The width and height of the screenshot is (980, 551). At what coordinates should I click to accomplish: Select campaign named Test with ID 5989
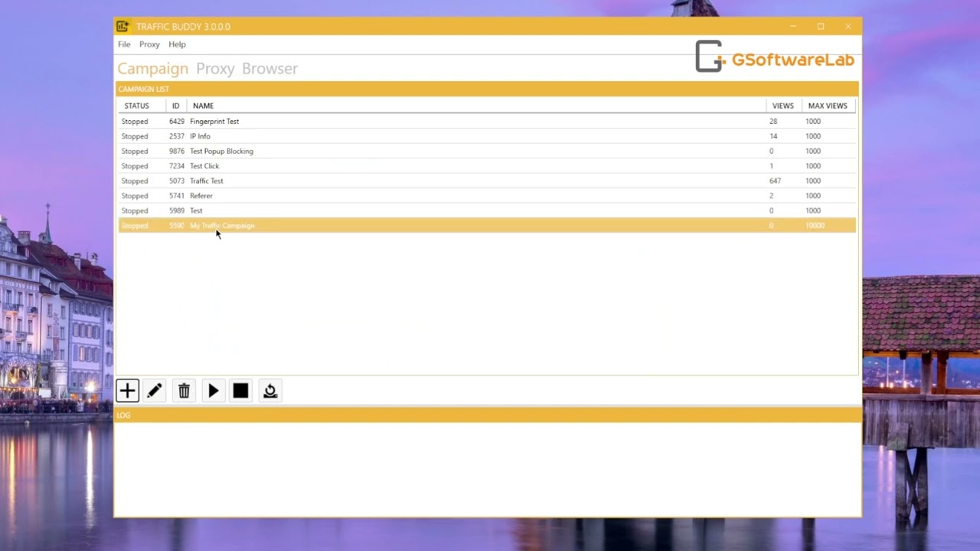[487, 210]
